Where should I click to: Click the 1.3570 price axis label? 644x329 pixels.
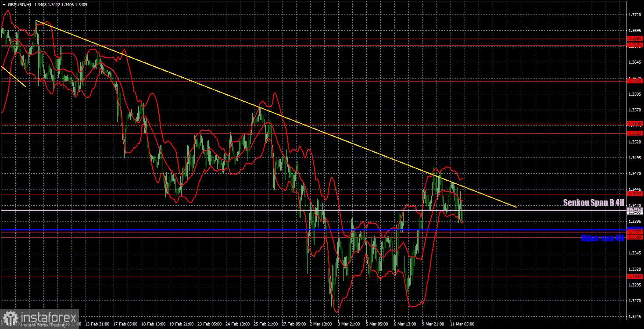coord(635,110)
